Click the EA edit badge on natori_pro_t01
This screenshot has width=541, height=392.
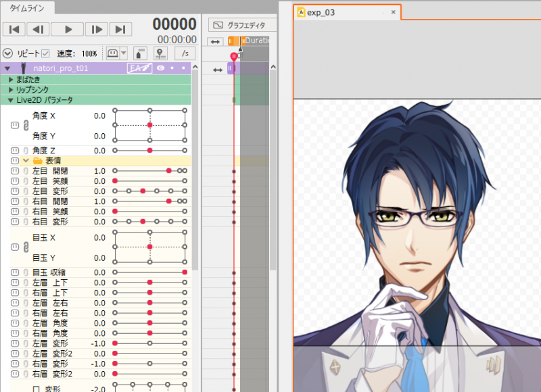pyautogui.click(x=139, y=68)
